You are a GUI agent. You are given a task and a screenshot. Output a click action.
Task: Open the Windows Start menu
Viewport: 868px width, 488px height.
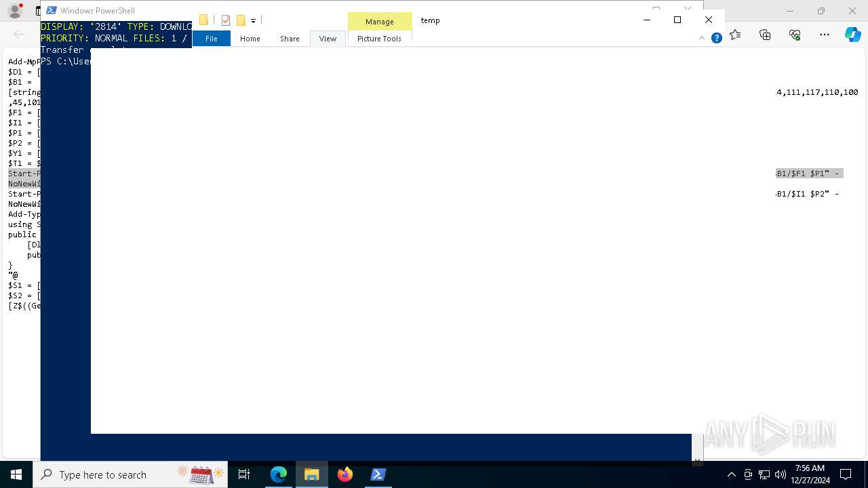pyautogui.click(x=16, y=474)
